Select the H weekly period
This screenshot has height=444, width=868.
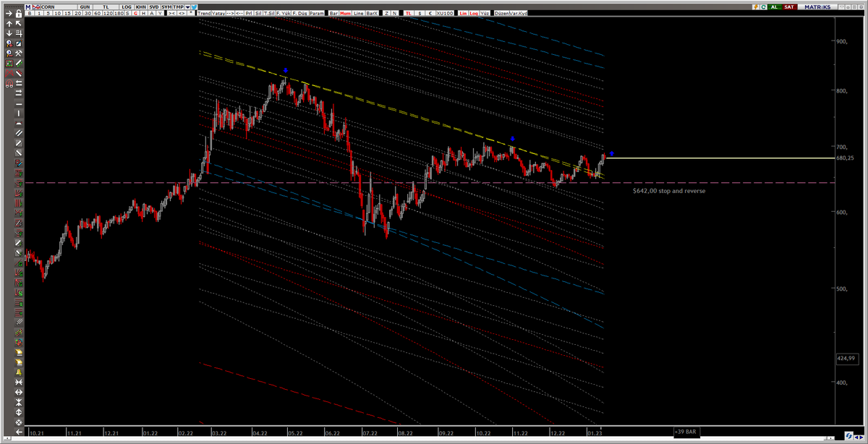143,14
